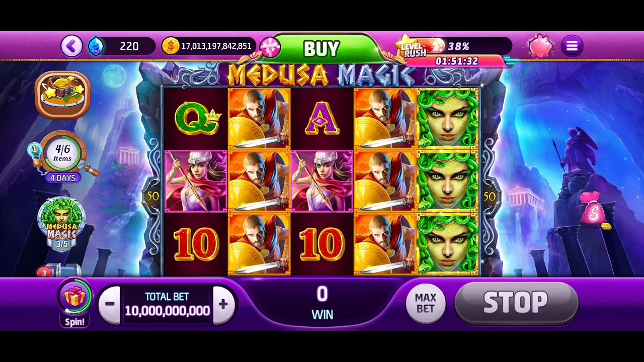Collect the pink money bag

pos(594,210)
